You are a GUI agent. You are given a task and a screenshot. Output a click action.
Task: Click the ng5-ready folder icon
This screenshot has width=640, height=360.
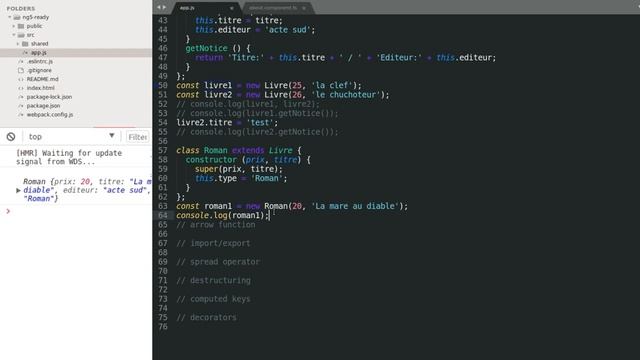17,17
